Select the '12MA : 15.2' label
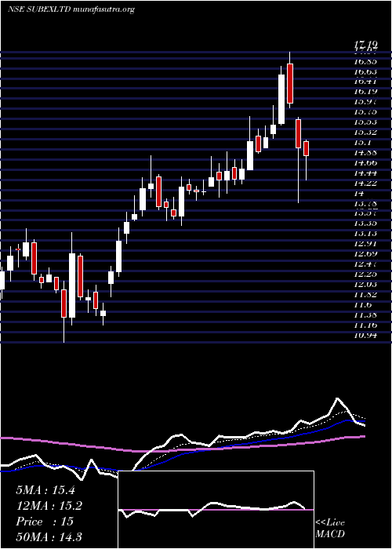The image size is (392, 549). click(49, 506)
